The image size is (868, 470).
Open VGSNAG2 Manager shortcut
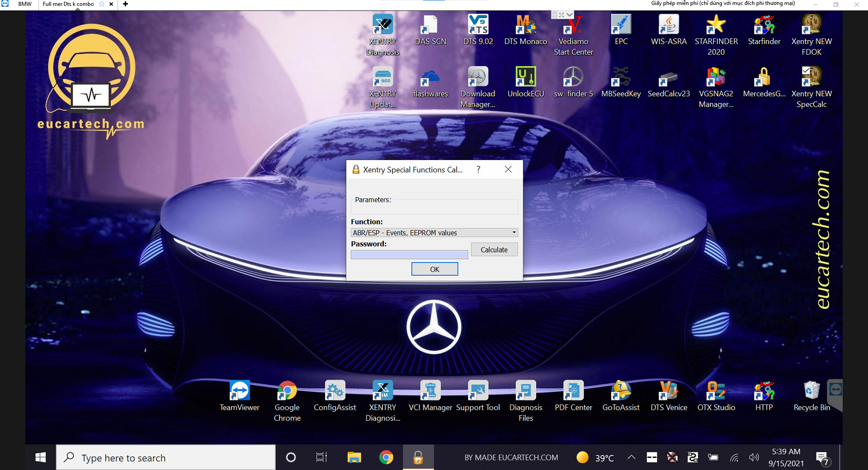pos(716,87)
